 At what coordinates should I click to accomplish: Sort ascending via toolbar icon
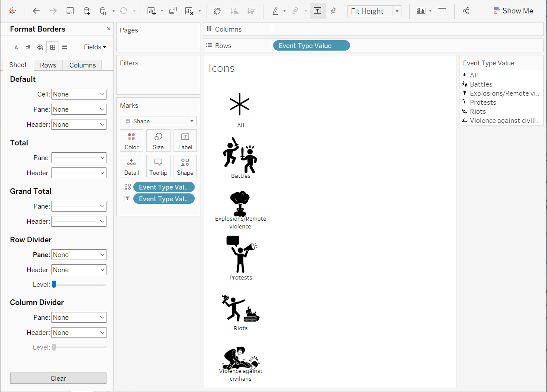pos(235,11)
